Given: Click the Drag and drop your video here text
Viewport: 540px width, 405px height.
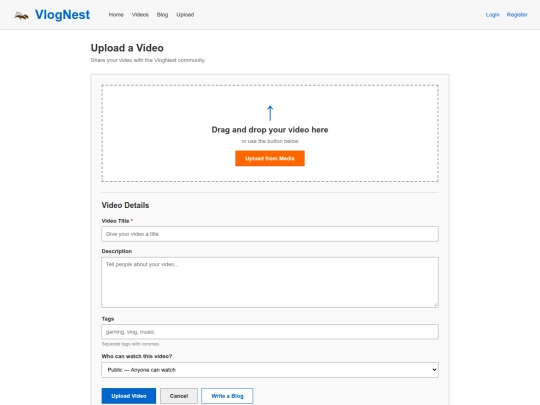Looking at the screenshot, I should coord(270,130).
